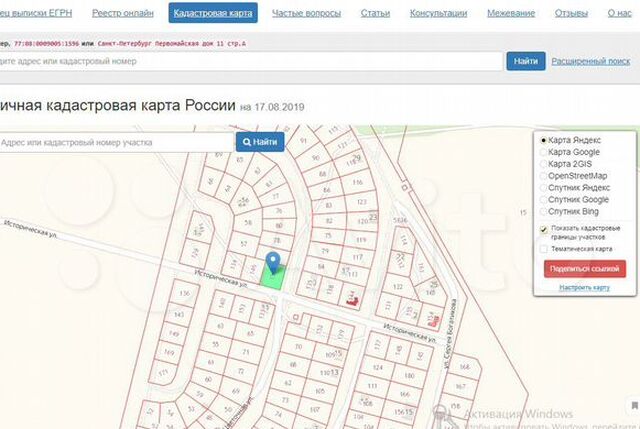Click the red Поделиться ссылкой button
The image size is (640, 429).
coord(584,269)
